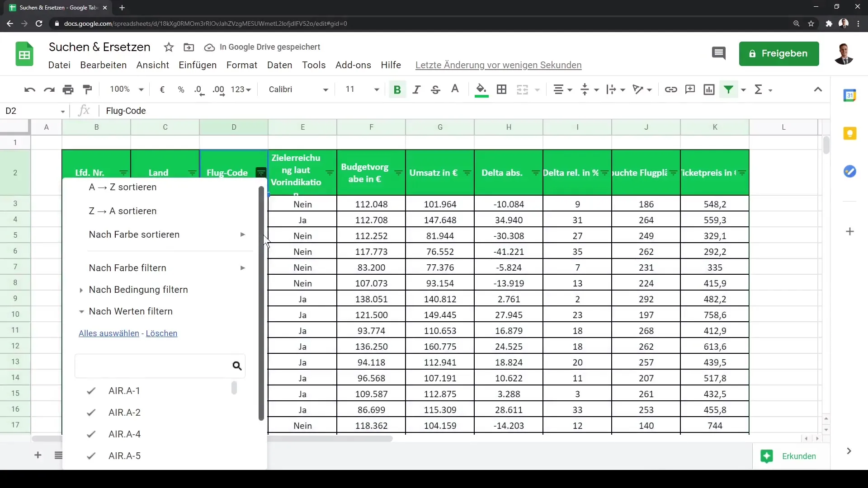868x488 pixels.
Task: Uncheck AIR.A-4 filter value
Action: click(91, 434)
